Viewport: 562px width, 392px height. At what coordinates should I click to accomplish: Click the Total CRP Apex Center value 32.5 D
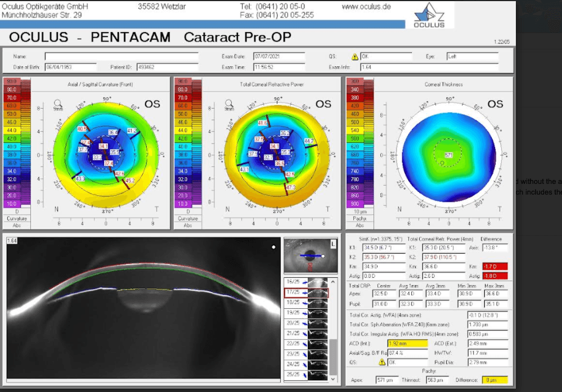pos(384,294)
